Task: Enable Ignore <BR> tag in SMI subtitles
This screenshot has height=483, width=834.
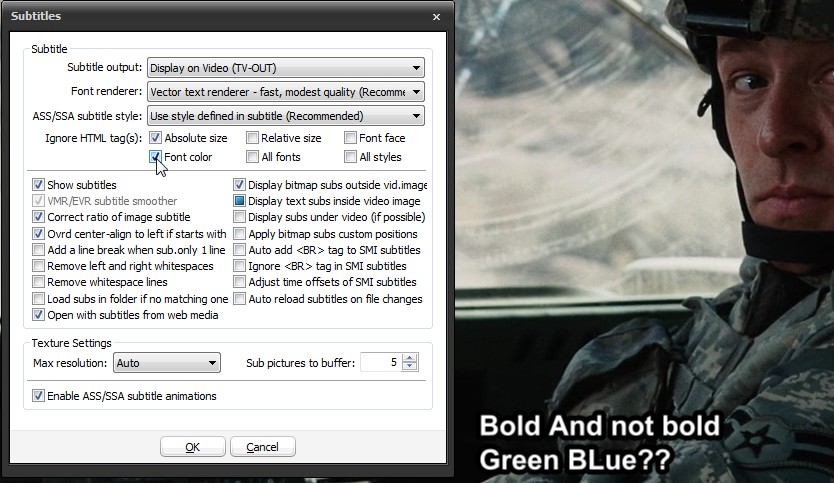Action: [x=239, y=265]
